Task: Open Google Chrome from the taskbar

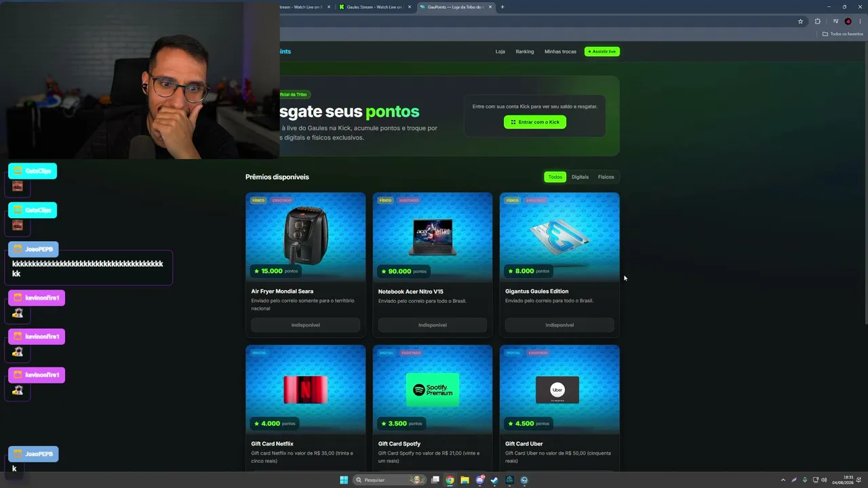Action: click(450, 480)
